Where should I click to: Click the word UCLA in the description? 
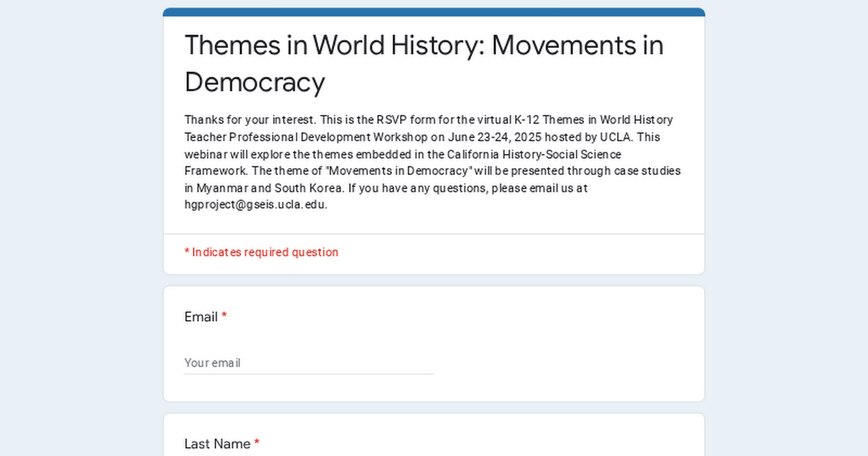[615, 137]
